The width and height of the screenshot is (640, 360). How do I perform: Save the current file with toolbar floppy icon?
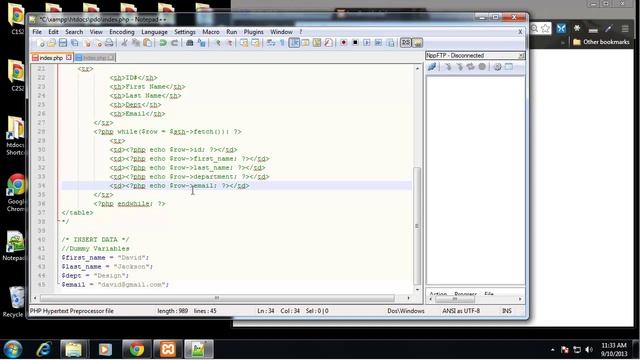[63, 43]
